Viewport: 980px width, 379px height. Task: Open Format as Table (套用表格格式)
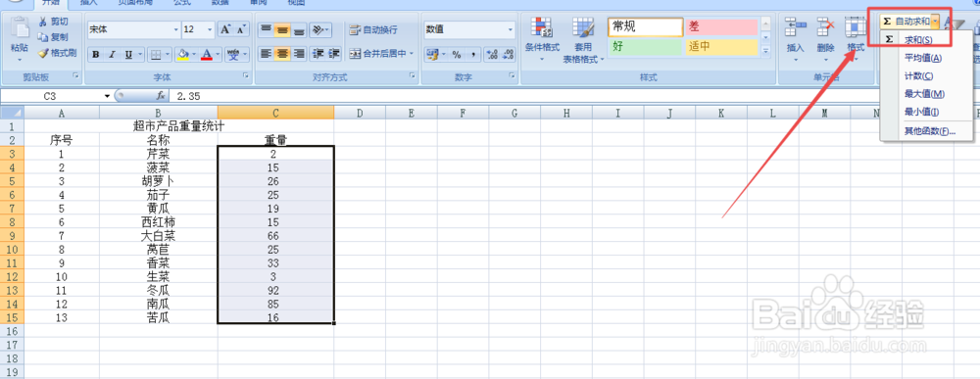click(582, 40)
